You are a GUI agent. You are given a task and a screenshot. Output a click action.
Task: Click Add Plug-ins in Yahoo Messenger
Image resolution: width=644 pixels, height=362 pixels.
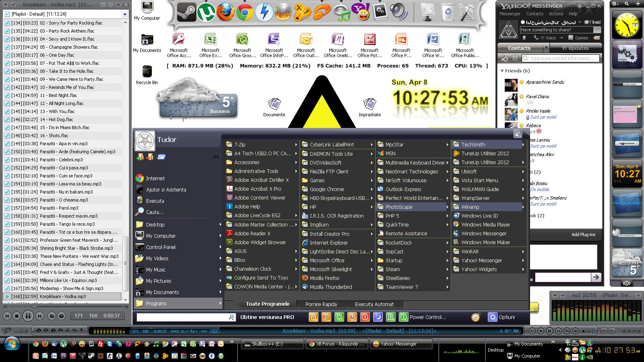pyautogui.click(x=583, y=234)
